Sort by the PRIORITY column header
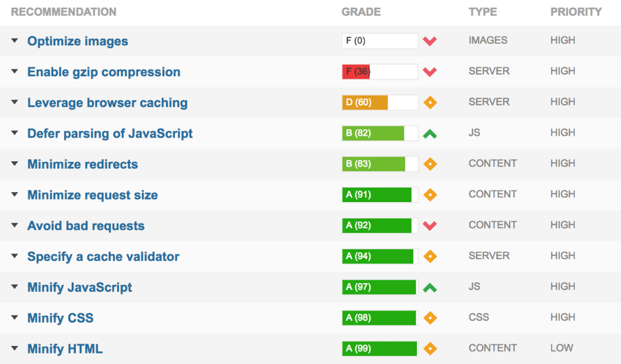 (576, 12)
